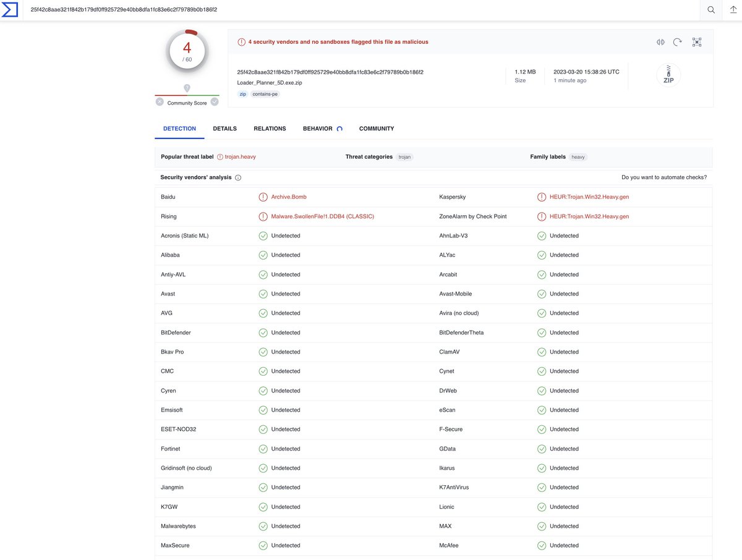Click the red warning icon in the malicious banner

point(241,42)
